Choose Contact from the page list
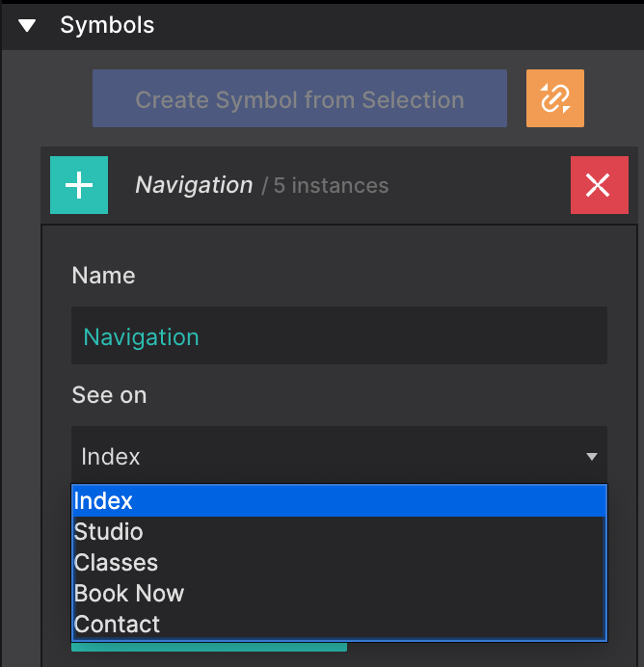This screenshot has width=644, height=667. point(339,624)
